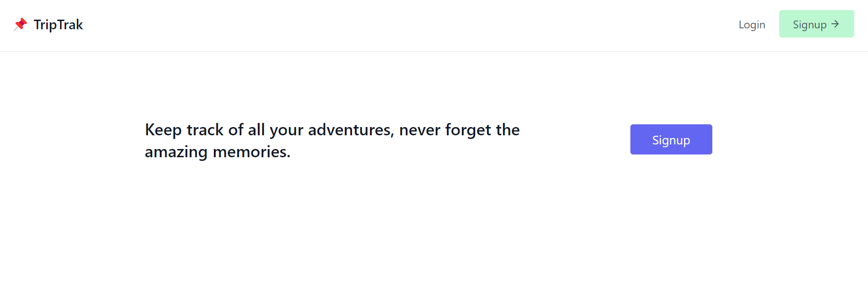Click the 'Signup' text inside the green header button
The height and width of the screenshot is (298, 868).
point(809,25)
